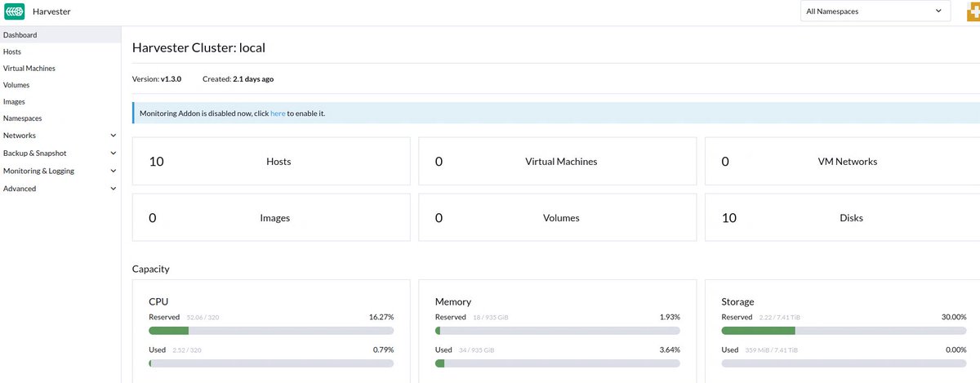Click the 'here' link to enable monitoring
This screenshot has height=383, width=980.
pyautogui.click(x=278, y=114)
